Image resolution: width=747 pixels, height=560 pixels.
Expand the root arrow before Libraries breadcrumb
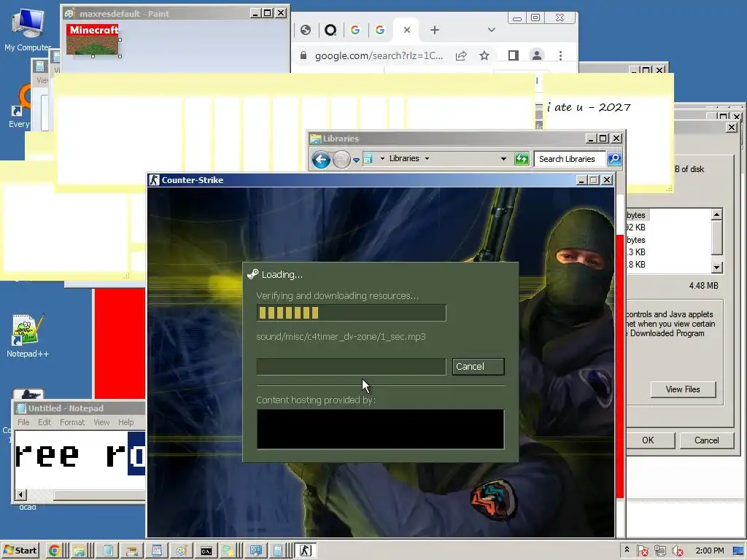[x=382, y=158]
